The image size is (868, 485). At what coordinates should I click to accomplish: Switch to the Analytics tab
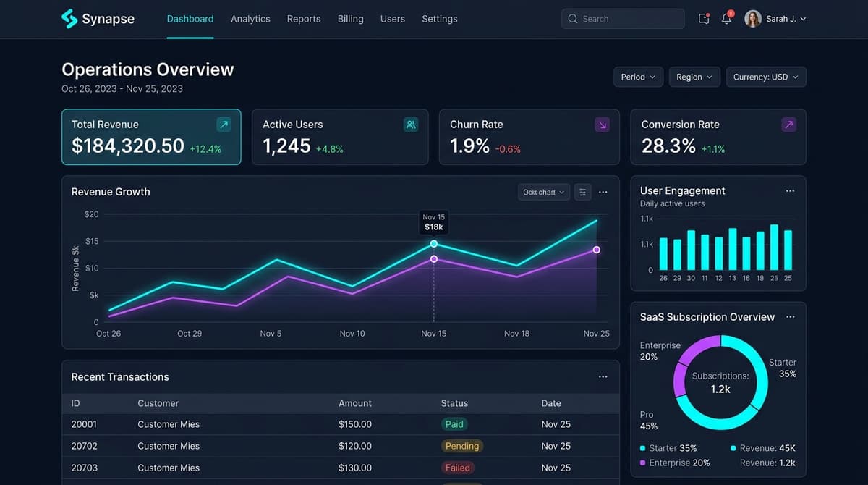point(250,19)
